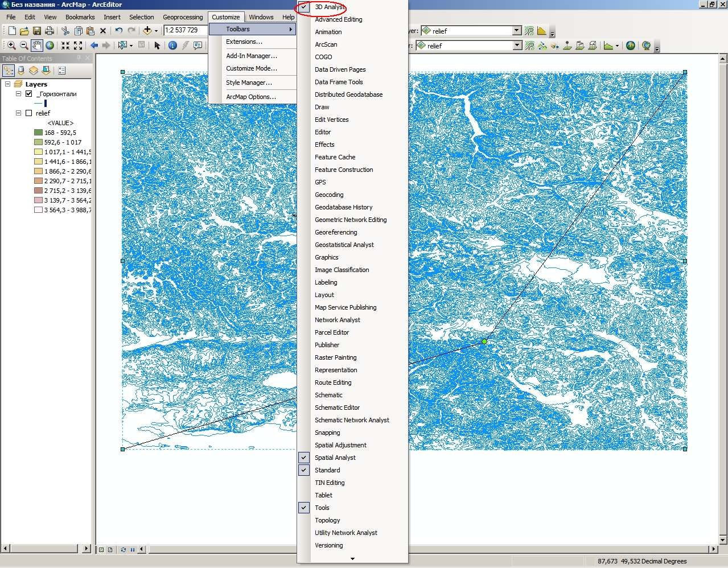Image resolution: width=728 pixels, height=568 pixels.
Task: Print the map
Action: pos(50,31)
